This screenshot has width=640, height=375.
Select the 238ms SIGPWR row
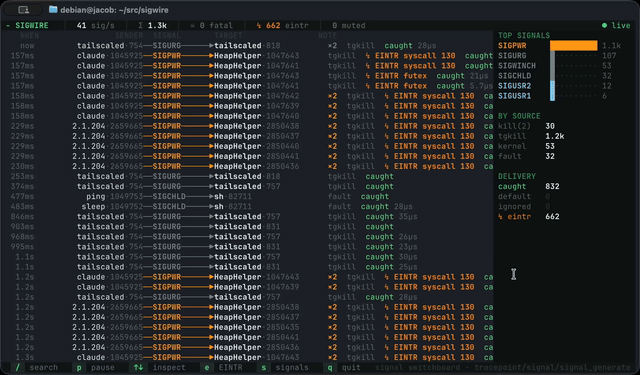point(247,166)
